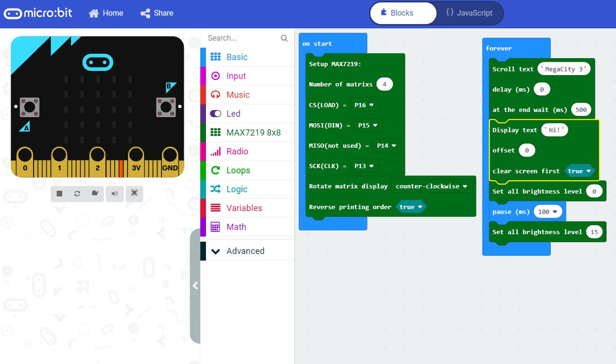
Task: Open the Basic blocks category
Action: 247,57
